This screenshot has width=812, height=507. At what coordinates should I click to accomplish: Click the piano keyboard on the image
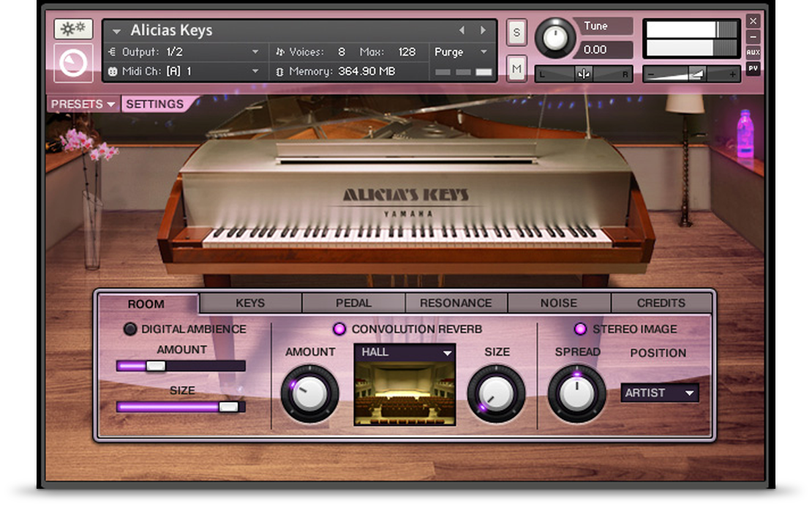(407, 237)
